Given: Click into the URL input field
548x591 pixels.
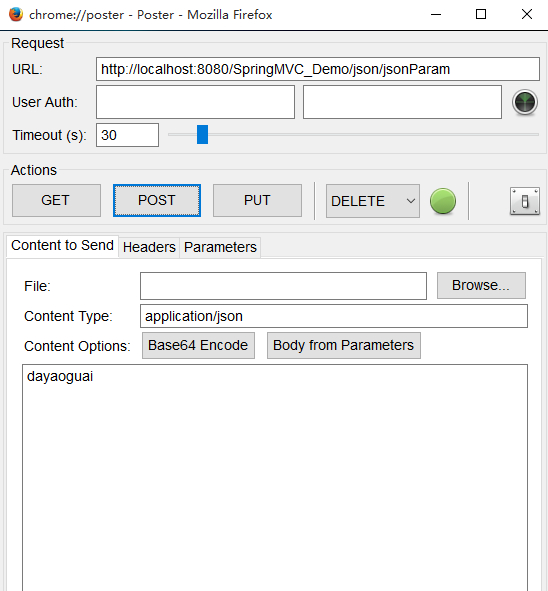Looking at the screenshot, I should (318, 69).
